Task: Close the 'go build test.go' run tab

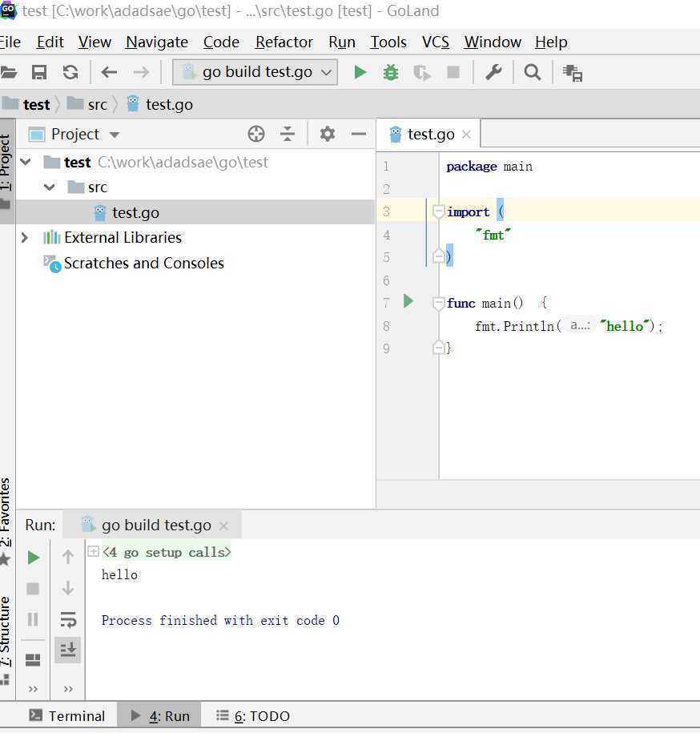Action: [x=223, y=526]
